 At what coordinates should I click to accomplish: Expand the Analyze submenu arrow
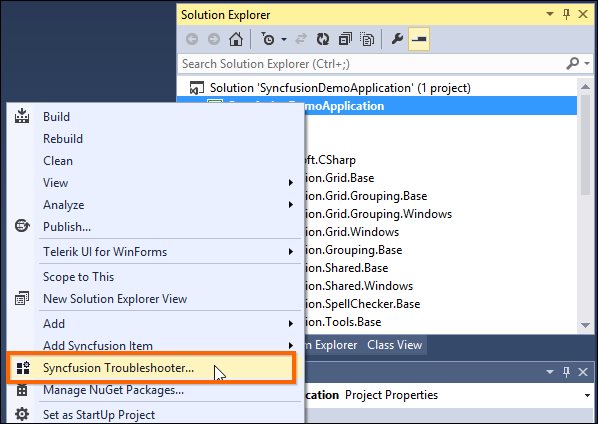click(291, 205)
